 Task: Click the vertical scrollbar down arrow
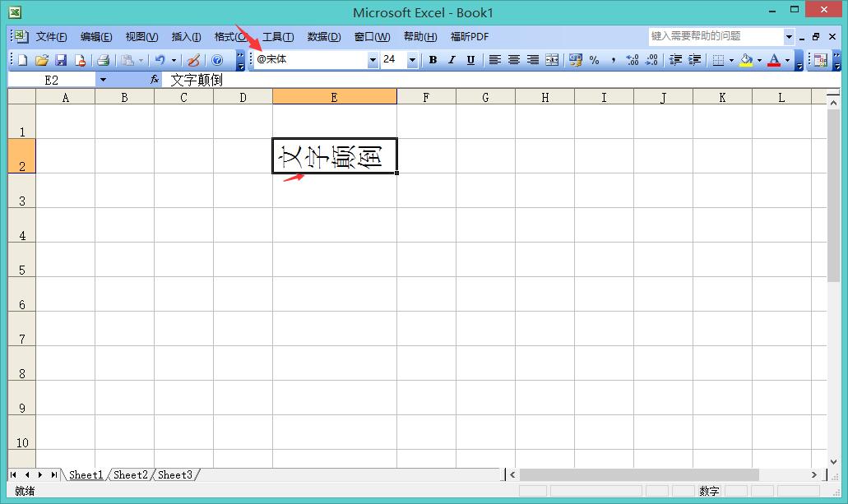click(x=833, y=462)
